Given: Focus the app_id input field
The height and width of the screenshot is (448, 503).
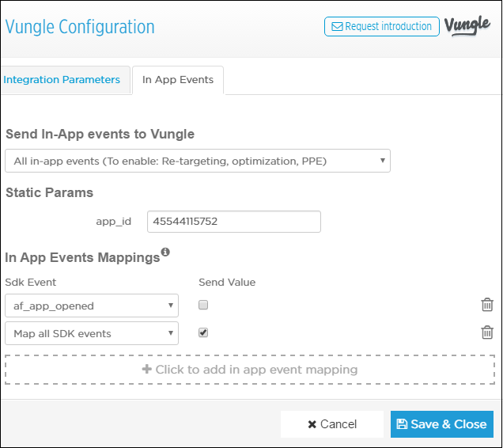Looking at the screenshot, I should pyautogui.click(x=234, y=222).
